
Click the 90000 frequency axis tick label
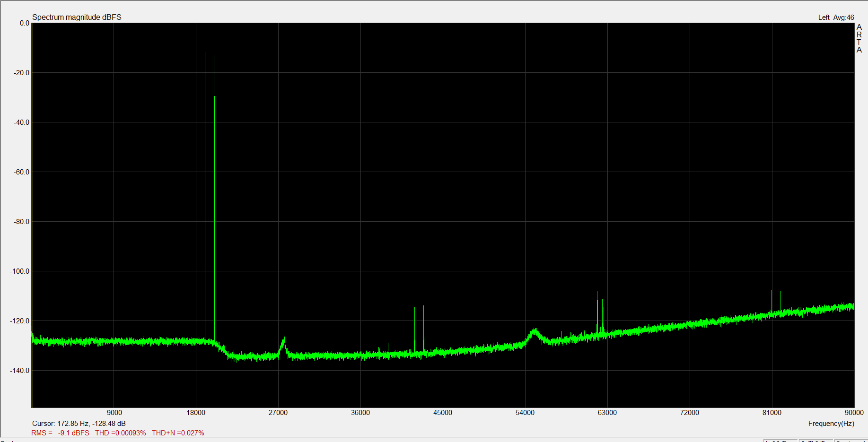pos(854,413)
